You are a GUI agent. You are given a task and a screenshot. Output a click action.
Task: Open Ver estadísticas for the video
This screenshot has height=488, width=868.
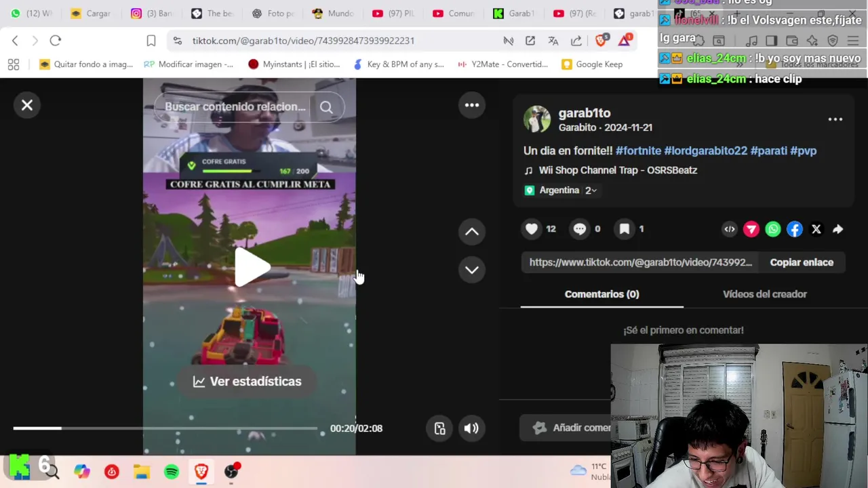click(x=248, y=382)
